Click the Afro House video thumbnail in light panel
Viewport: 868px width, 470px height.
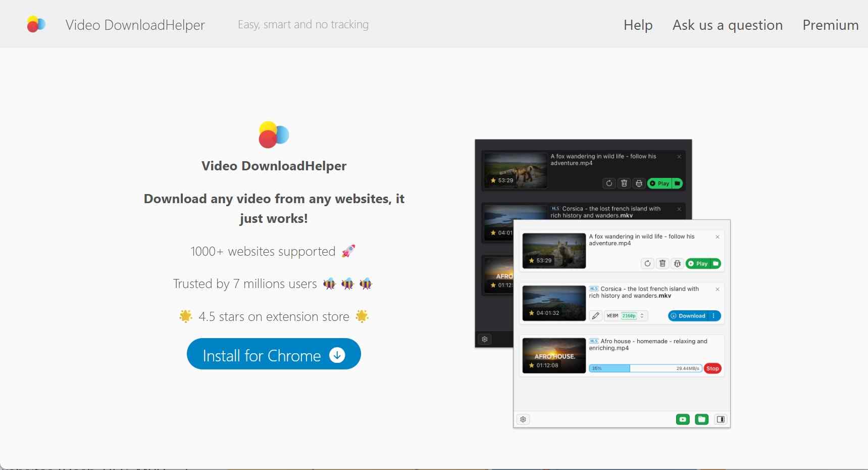pos(554,356)
